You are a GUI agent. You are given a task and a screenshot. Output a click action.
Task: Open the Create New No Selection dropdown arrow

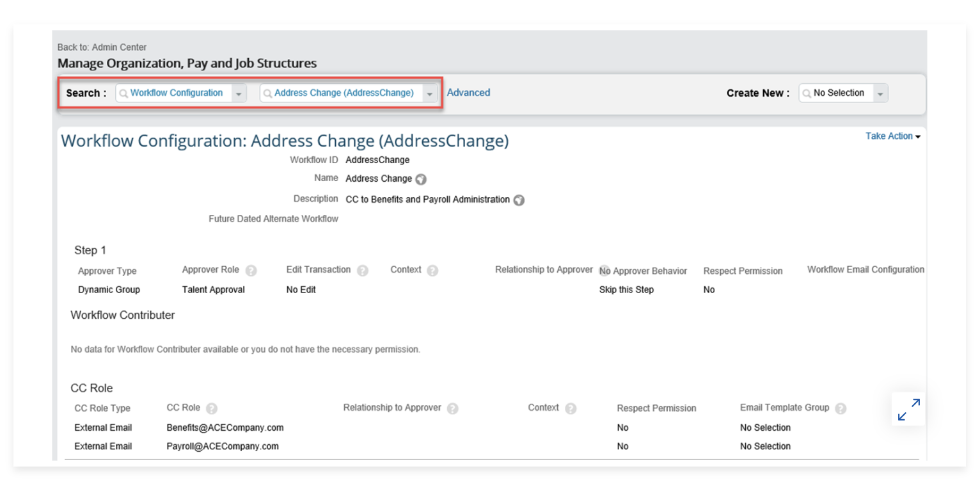(x=880, y=93)
